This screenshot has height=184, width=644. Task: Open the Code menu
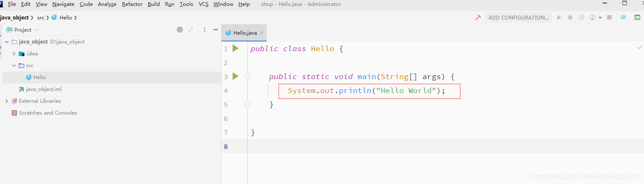(x=86, y=4)
